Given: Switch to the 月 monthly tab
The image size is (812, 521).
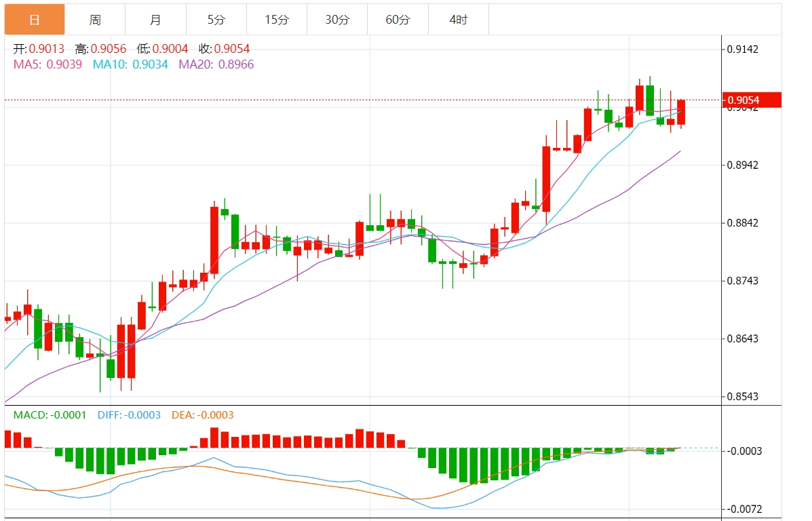Looking at the screenshot, I should pos(155,20).
